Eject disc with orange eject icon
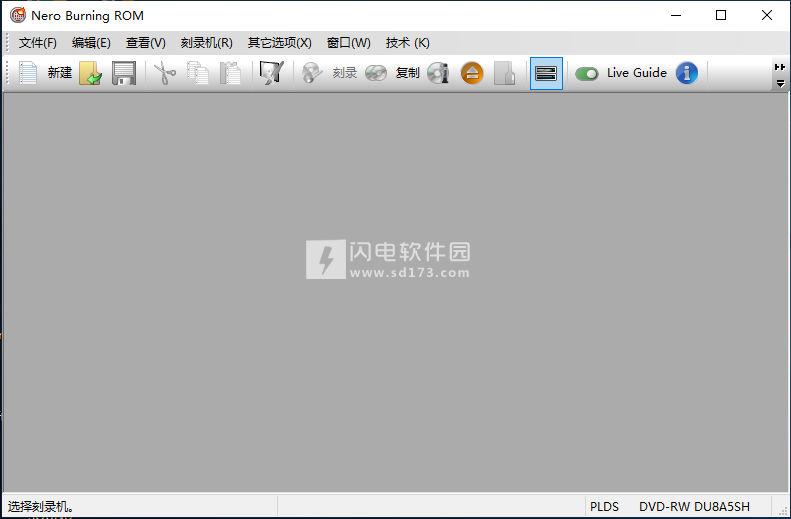 pyautogui.click(x=472, y=73)
